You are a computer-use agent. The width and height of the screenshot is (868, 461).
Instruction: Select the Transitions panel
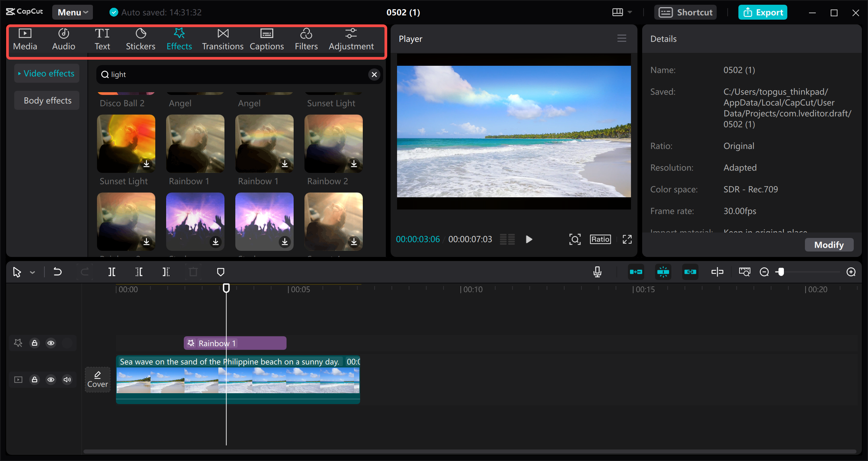(222, 38)
